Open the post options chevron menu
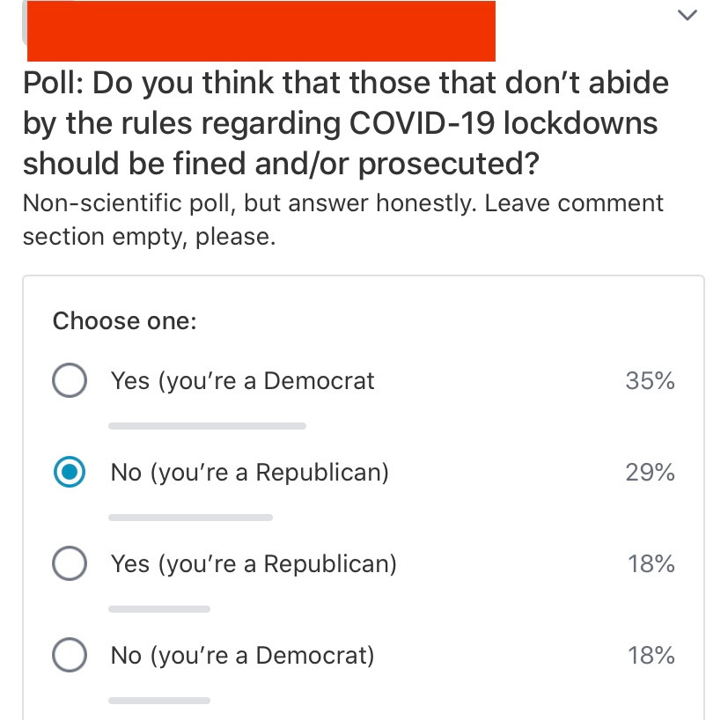This screenshot has width=728, height=720. 688,15
